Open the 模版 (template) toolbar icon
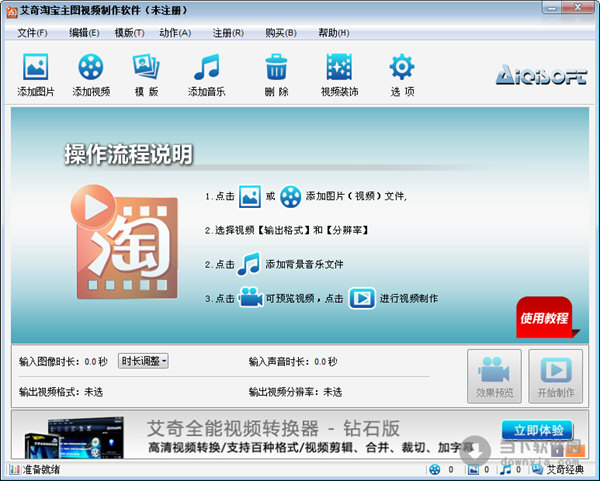 [146, 67]
